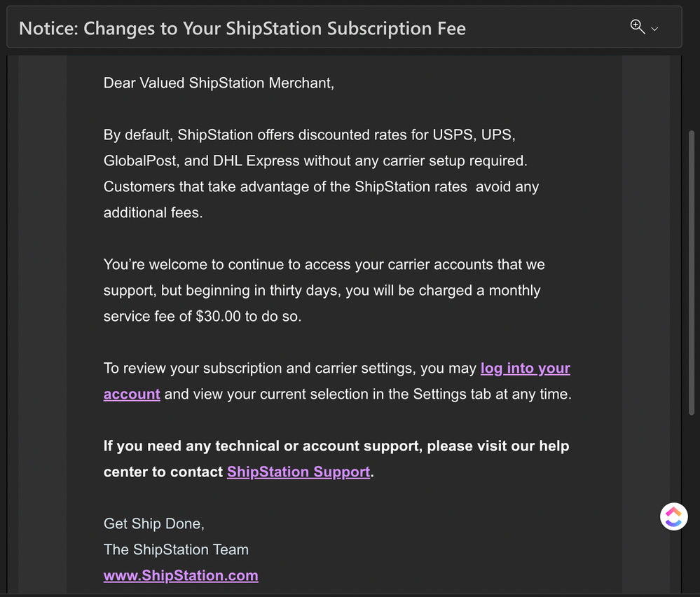Click the word "GlobalPost" in the first paragraph
700x597 pixels.
(141, 160)
